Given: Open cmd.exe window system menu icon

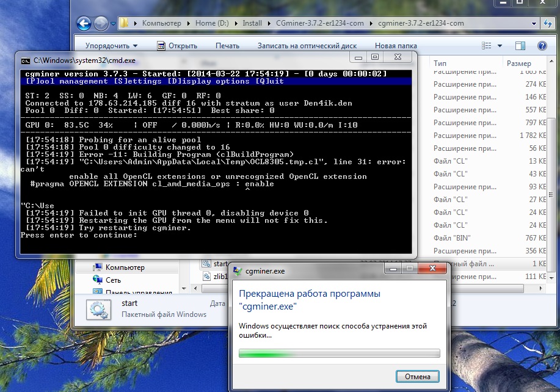Looking at the screenshot, I should (x=26, y=60).
